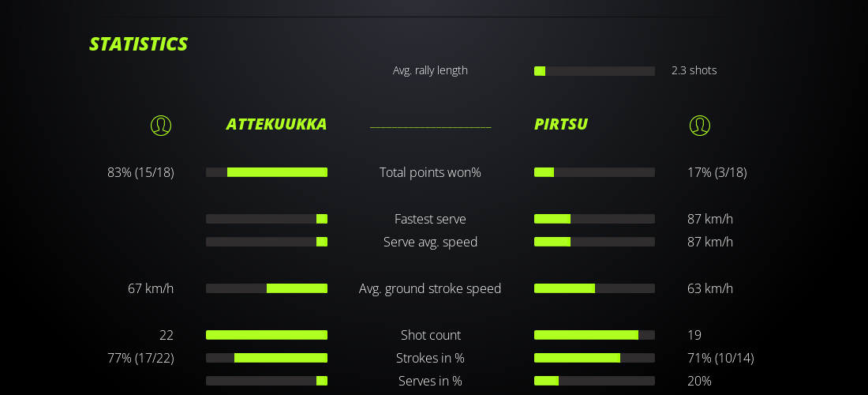868x395 pixels.
Task: Click the Total points won% label
Action: 430,172
